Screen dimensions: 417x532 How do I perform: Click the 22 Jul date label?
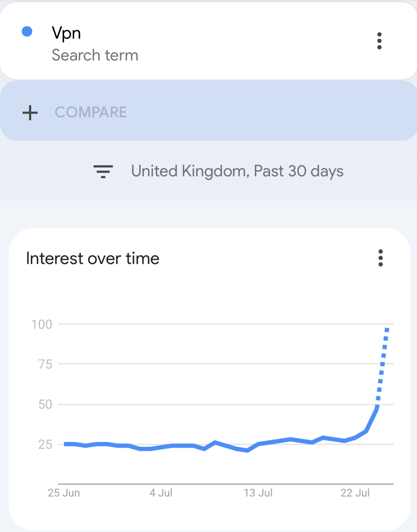[x=355, y=493]
